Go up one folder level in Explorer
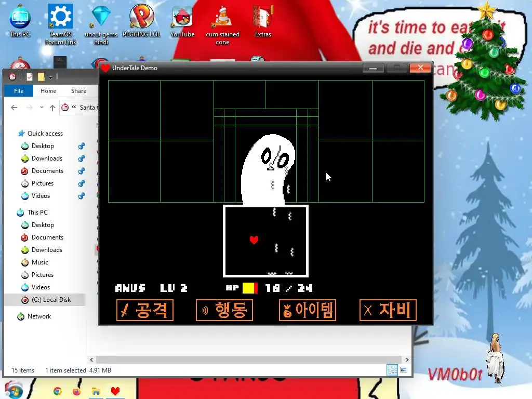Screen dimensions: 532x399 52,108
